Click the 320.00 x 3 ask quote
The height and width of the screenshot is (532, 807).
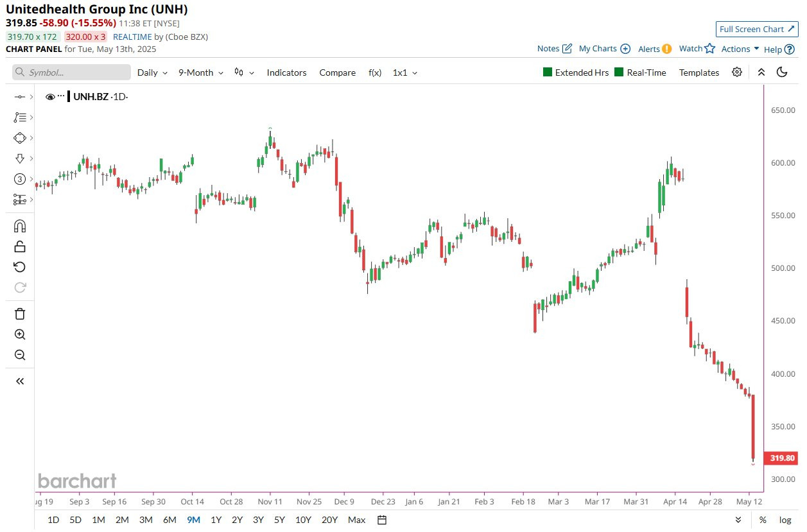tap(85, 37)
